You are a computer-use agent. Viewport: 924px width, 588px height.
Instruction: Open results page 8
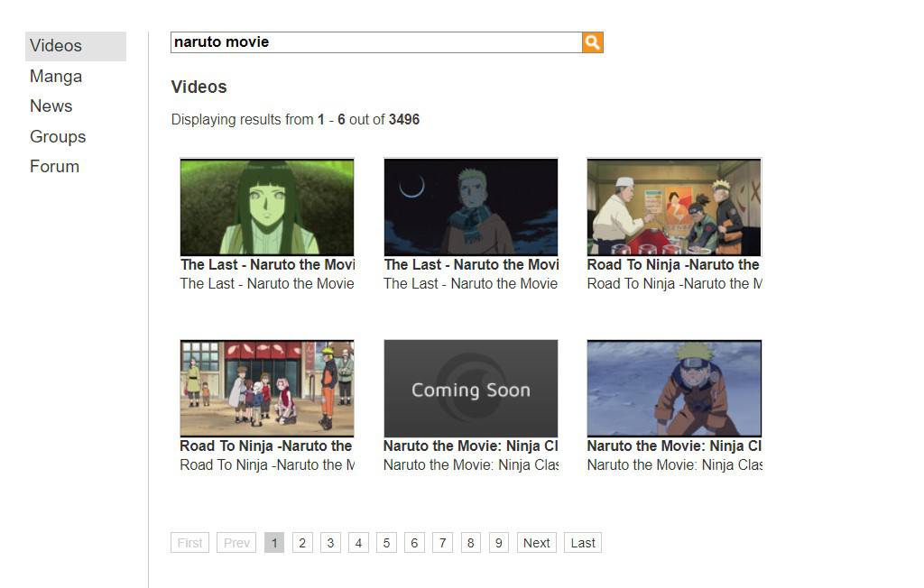pos(470,543)
